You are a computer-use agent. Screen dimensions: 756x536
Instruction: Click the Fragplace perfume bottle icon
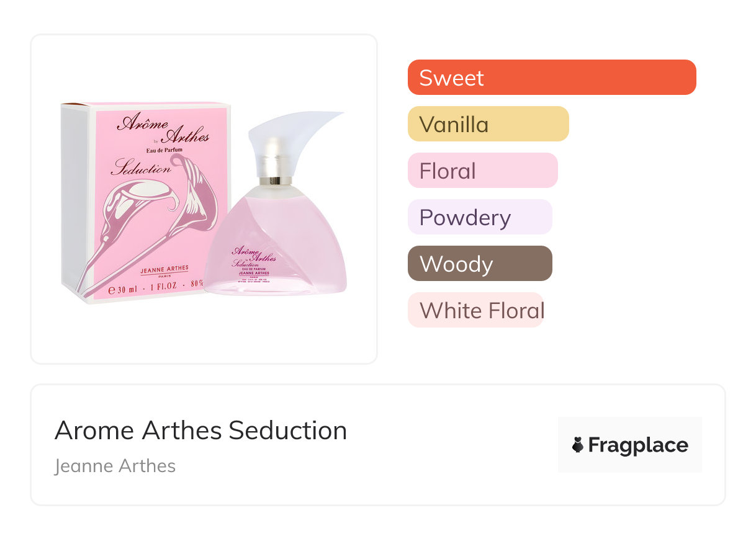click(x=578, y=445)
